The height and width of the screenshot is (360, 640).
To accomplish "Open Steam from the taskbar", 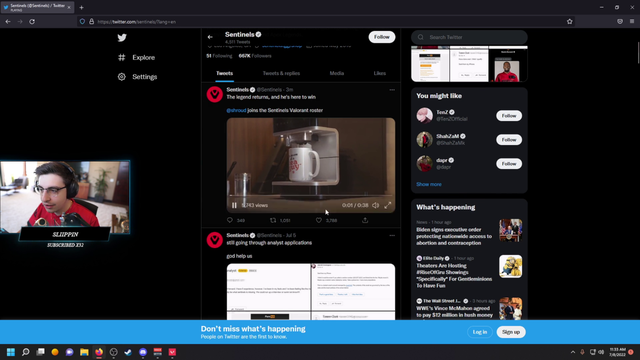I will [x=128, y=352].
